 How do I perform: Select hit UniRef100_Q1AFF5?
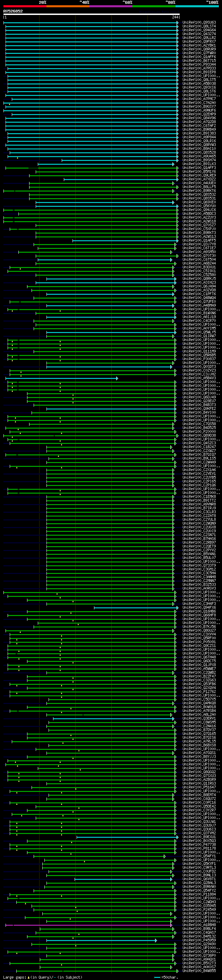199,241
